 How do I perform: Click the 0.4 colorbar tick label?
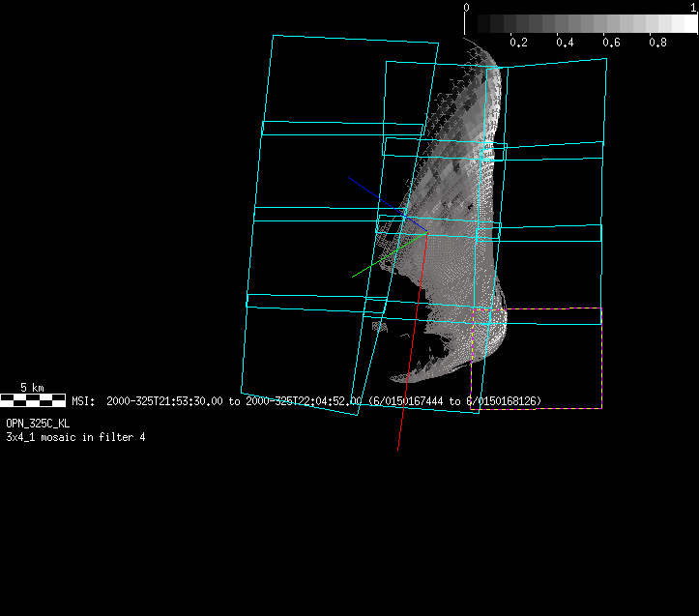tap(565, 43)
